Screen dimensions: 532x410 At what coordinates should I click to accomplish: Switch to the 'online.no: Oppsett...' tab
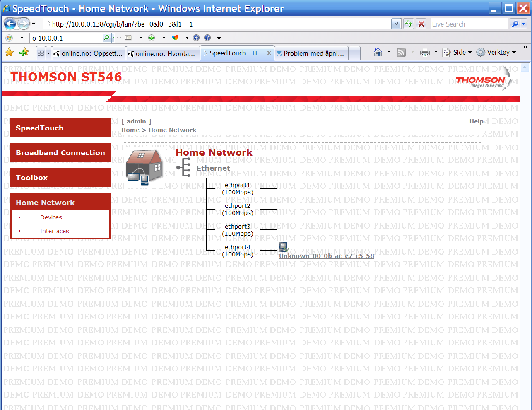click(x=88, y=53)
